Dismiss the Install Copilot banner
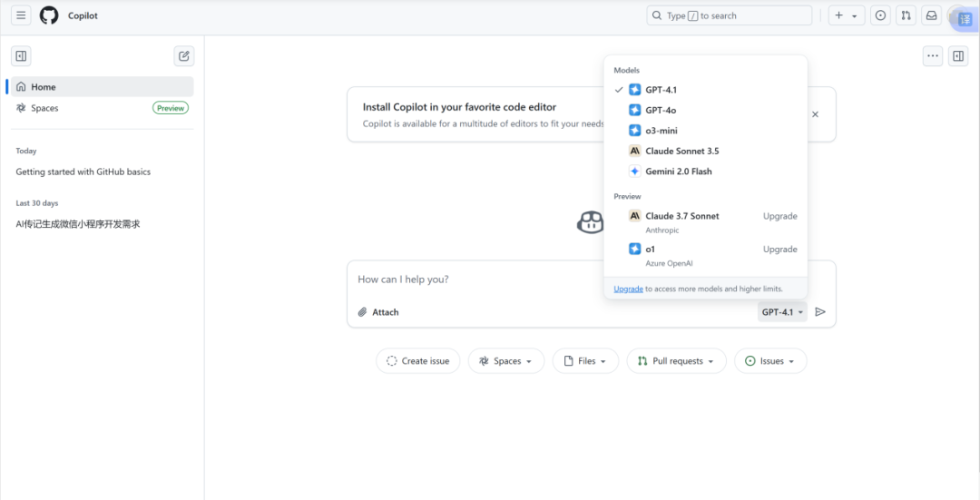 (815, 114)
